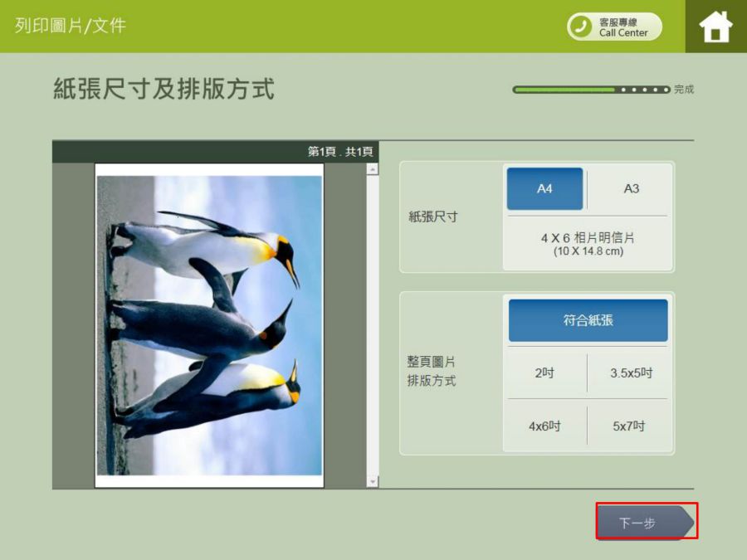The height and width of the screenshot is (560, 747).
Task: Click the green step progress bar
Action: [564, 90]
